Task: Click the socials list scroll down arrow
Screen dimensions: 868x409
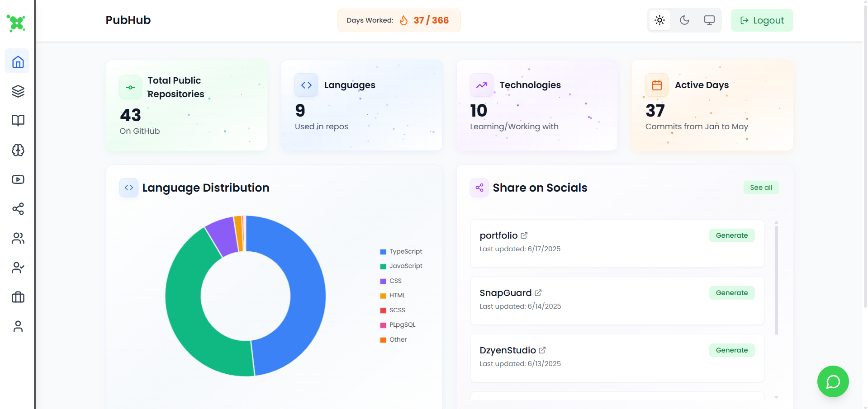Action: pyautogui.click(x=776, y=397)
